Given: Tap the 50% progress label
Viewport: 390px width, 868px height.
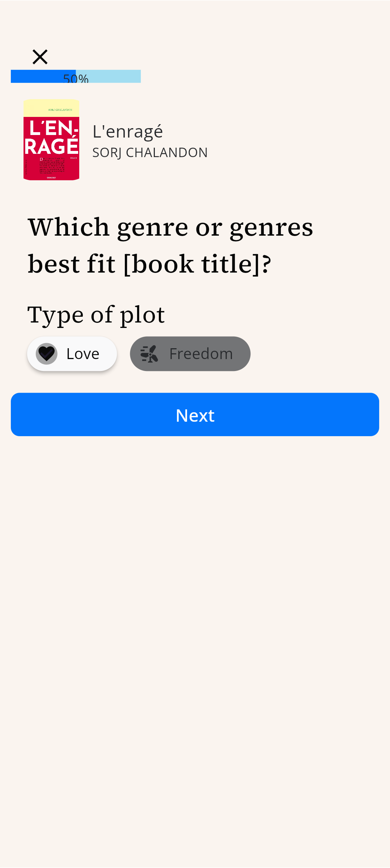Looking at the screenshot, I should pyautogui.click(x=76, y=79).
